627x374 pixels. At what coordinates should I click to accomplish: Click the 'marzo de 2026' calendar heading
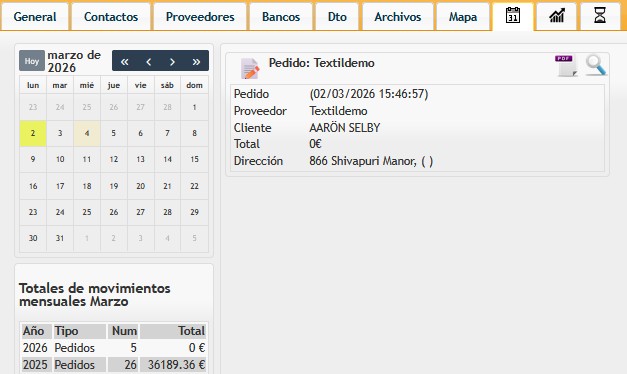74,61
